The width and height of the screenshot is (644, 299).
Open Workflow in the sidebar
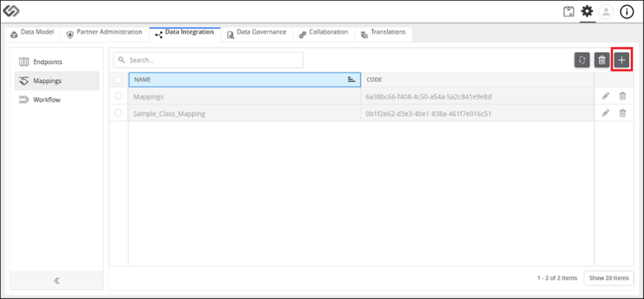57,100
